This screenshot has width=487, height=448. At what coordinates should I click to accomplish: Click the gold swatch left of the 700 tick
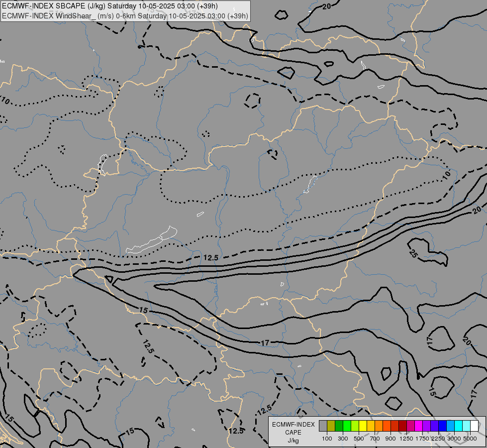point(371,426)
